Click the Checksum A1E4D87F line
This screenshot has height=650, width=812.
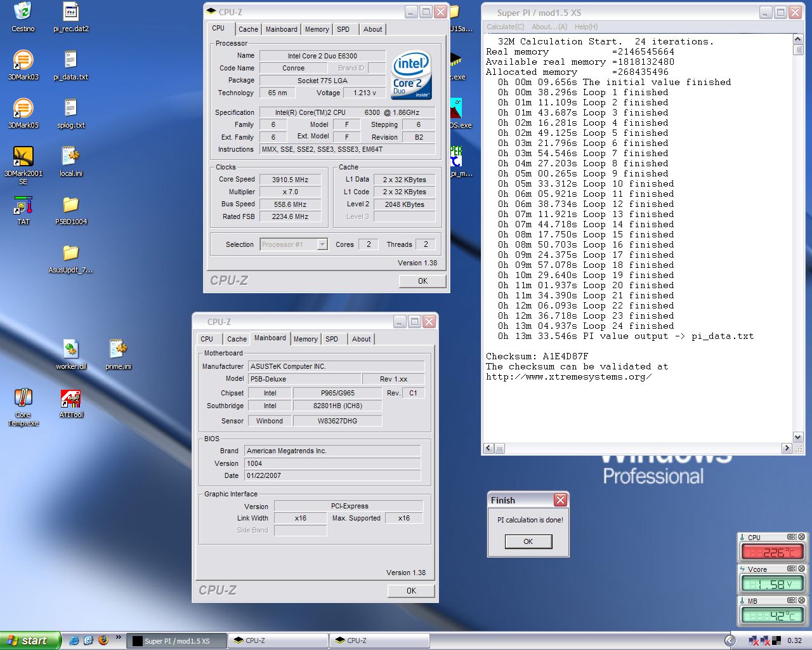pos(537,356)
